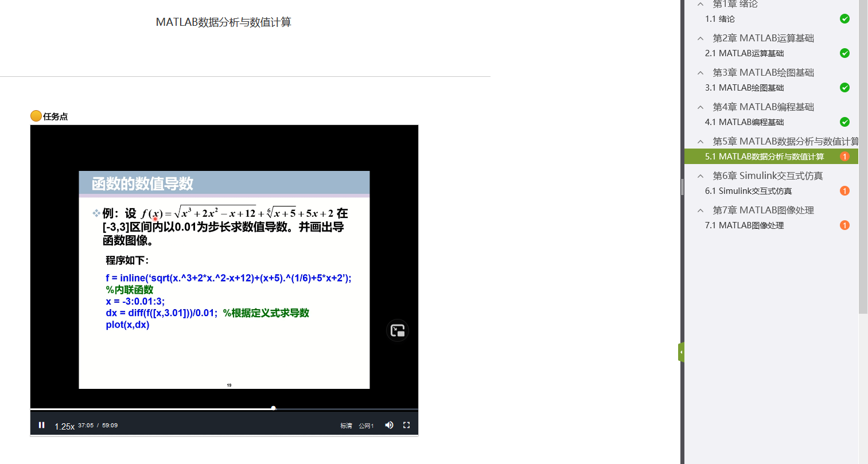Click orange task badge for section 5.1
This screenshot has width=868, height=464.
[844, 157]
